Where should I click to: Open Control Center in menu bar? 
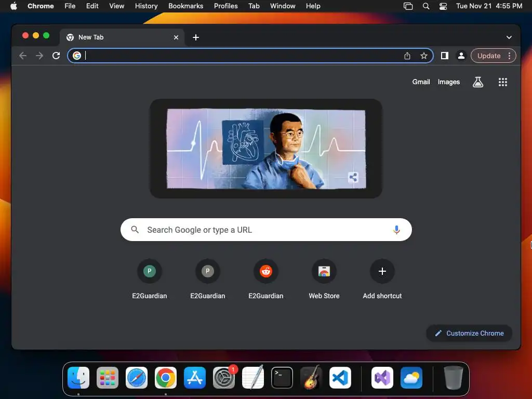pyautogui.click(x=443, y=6)
